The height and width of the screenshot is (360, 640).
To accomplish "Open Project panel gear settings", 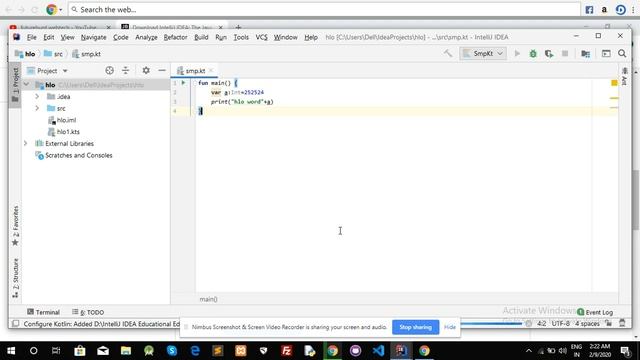I will tap(146, 71).
